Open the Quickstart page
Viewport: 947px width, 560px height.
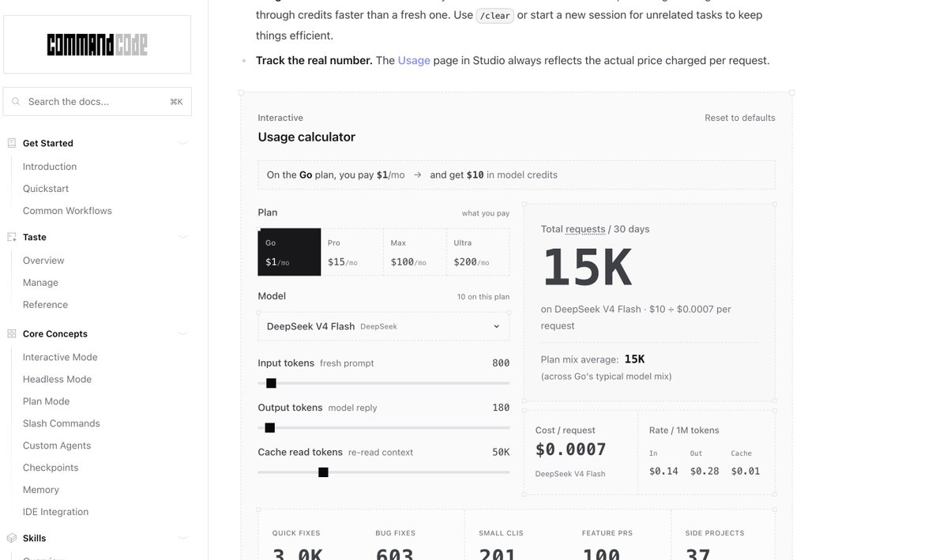(x=46, y=189)
